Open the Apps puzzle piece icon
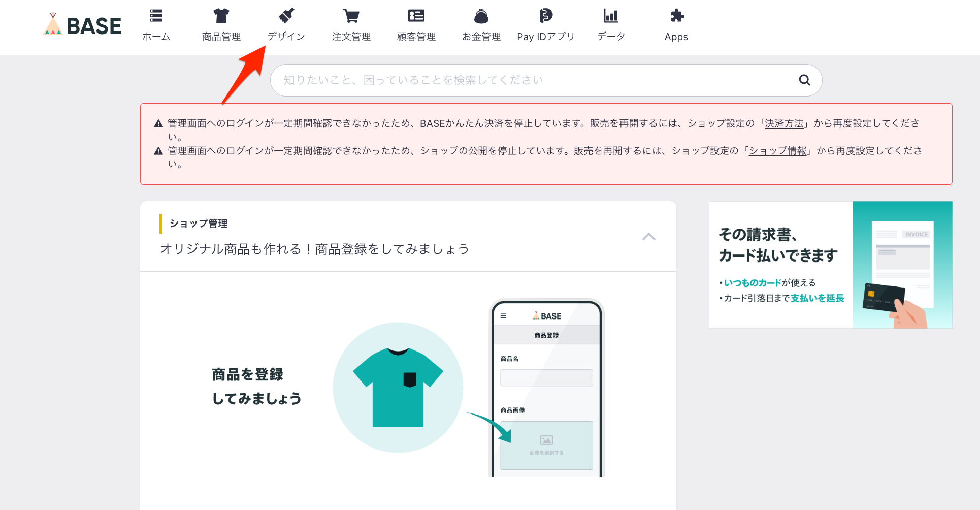The image size is (980, 510). pyautogui.click(x=676, y=16)
